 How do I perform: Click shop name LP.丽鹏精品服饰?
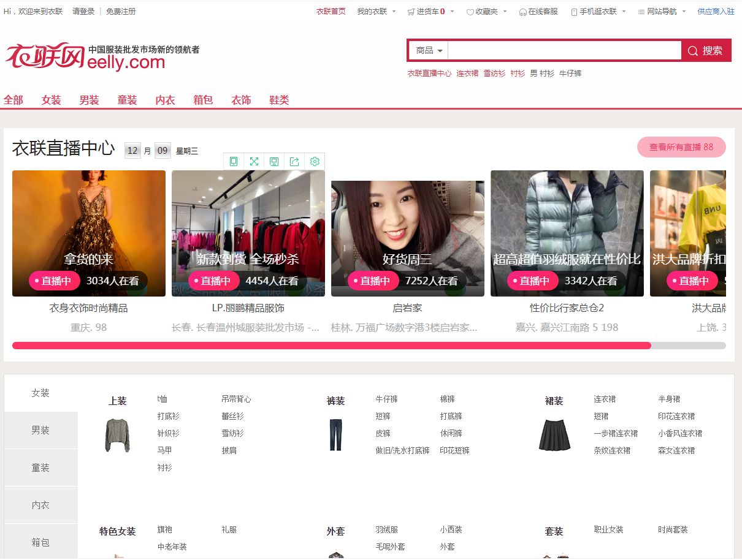click(x=248, y=308)
